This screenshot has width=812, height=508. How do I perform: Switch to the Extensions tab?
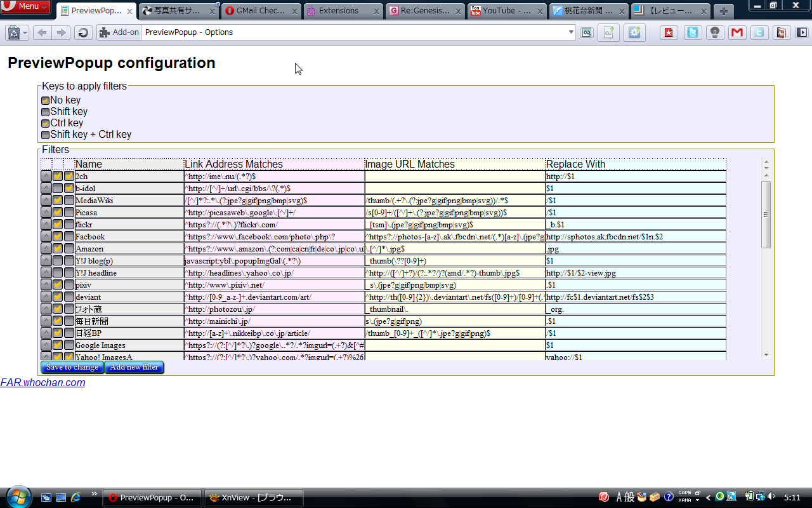coord(343,11)
